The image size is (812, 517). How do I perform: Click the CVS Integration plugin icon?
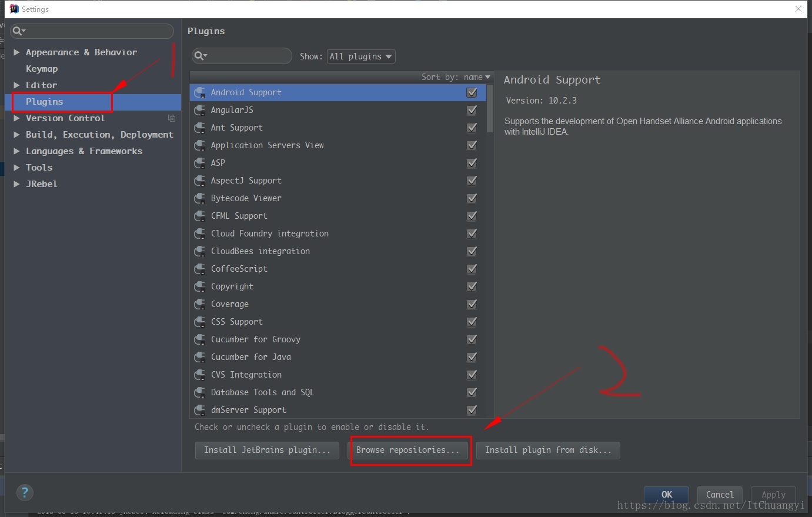click(200, 375)
